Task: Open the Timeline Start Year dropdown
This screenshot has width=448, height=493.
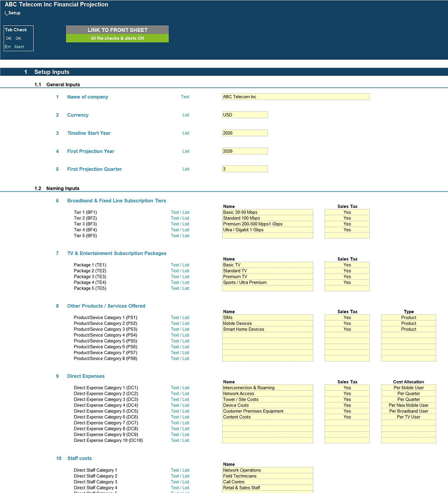Action: point(245,133)
